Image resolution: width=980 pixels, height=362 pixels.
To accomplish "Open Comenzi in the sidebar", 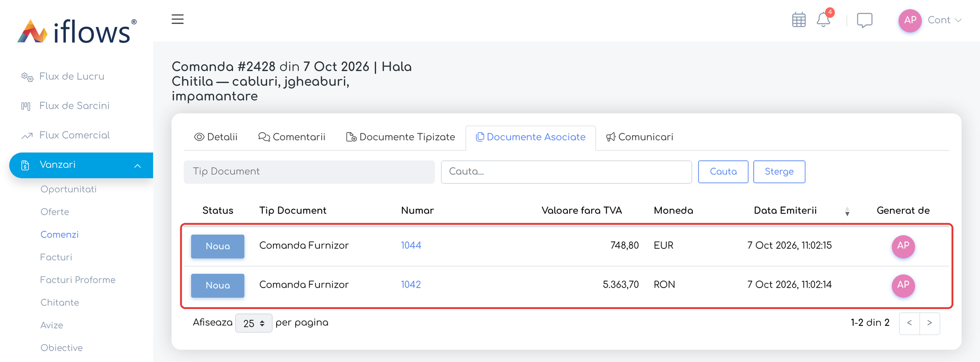I will tap(60, 235).
